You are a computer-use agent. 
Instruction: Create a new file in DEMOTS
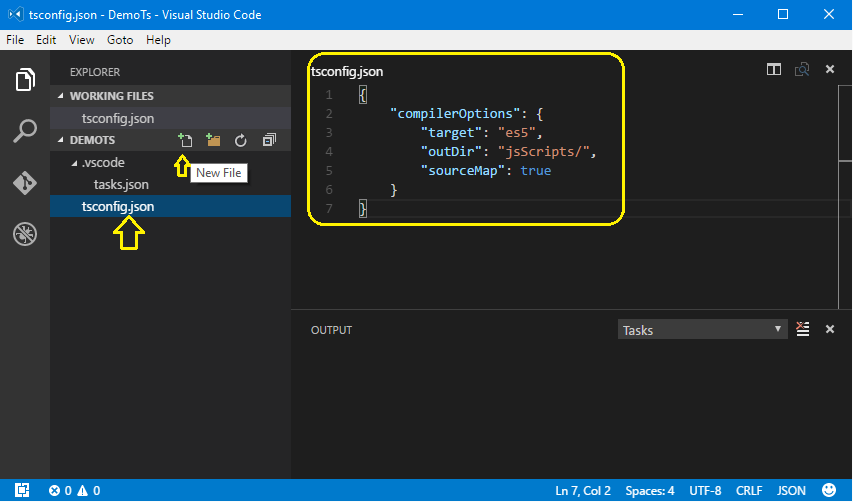(185, 140)
